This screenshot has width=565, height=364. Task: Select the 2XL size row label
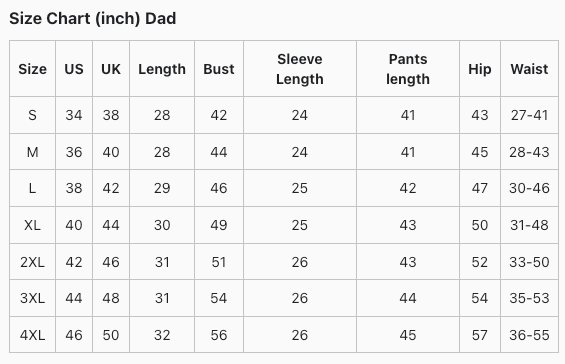pyautogui.click(x=32, y=262)
